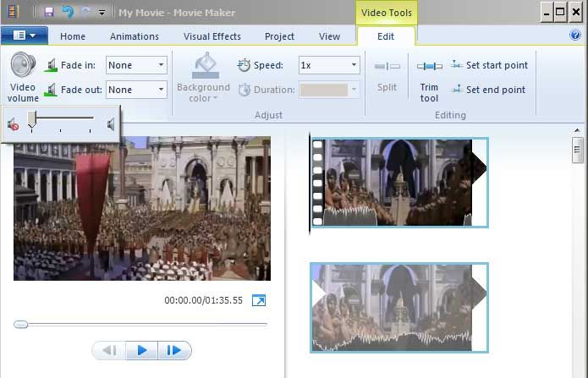Switch to the Home tab
The height and width of the screenshot is (378, 588).
(73, 36)
